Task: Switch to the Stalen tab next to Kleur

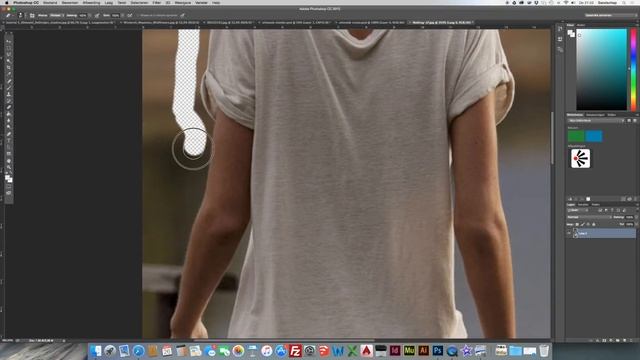Action: tap(581, 25)
